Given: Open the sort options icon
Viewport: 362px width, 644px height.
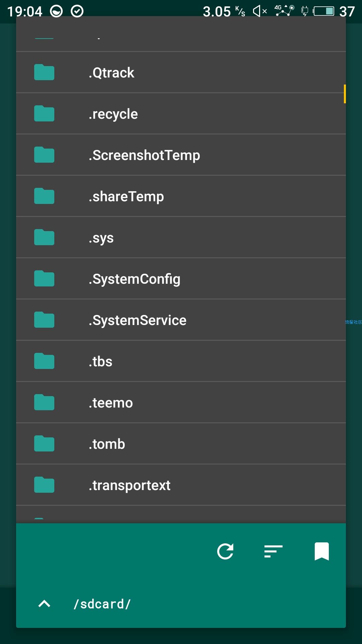Looking at the screenshot, I should pos(273,551).
